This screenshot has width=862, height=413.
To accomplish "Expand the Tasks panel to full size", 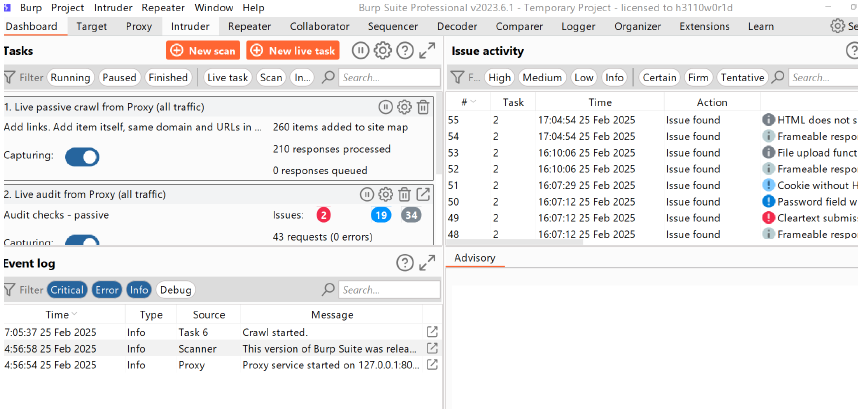I will coord(427,51).
